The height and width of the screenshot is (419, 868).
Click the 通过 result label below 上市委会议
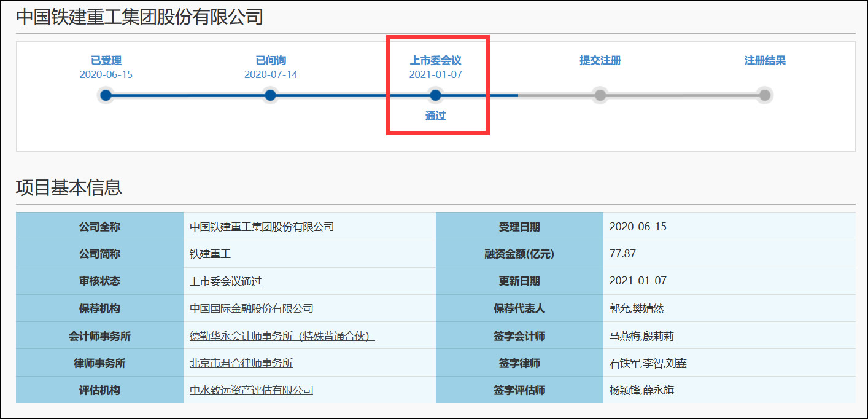pyautogui.click(x=436, y=115)
